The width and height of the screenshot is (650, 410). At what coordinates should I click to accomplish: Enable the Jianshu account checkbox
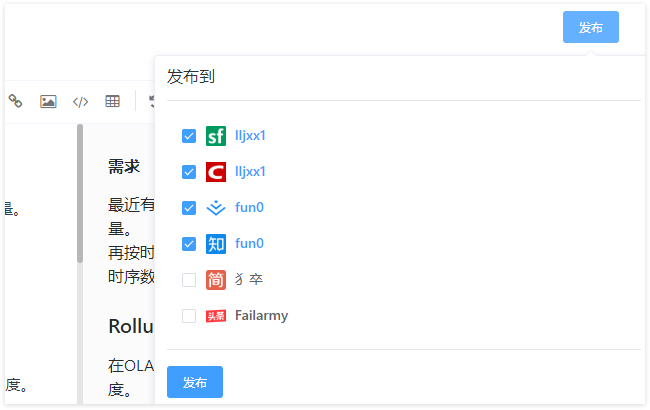[x=189, y=280]
